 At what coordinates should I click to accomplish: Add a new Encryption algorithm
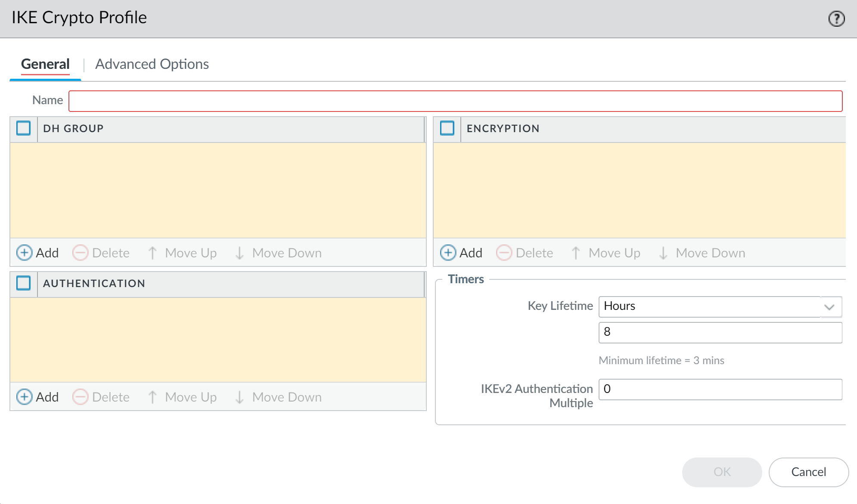(x=461, y=253)
